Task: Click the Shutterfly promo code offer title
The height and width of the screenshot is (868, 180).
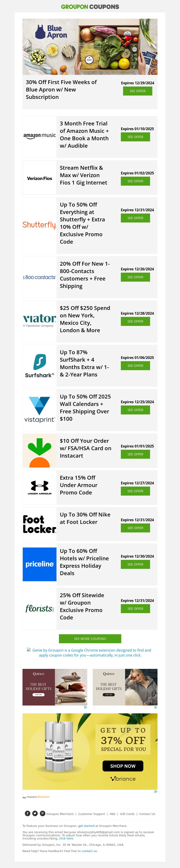Action: pos(83,223)
